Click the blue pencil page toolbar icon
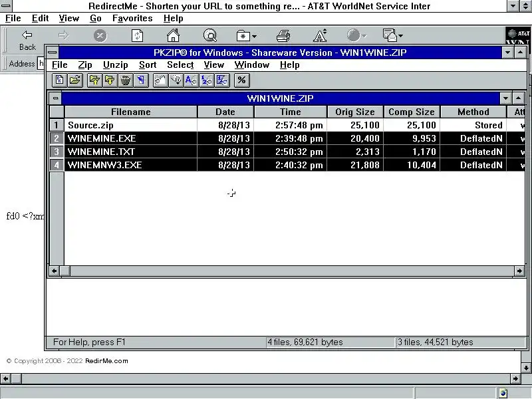This screenshot has width=532, height=399. [x=141, y=80]
